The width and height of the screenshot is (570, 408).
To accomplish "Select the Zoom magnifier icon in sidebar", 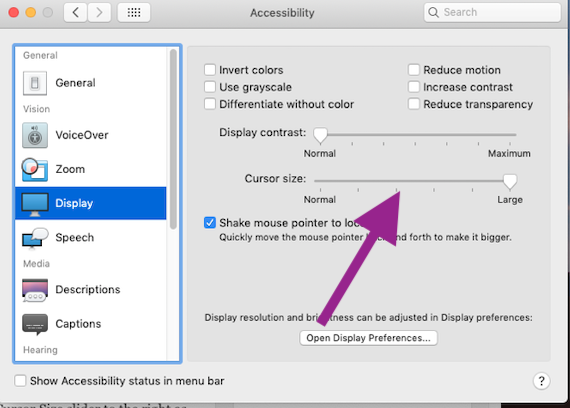I will tap(35, 169).
